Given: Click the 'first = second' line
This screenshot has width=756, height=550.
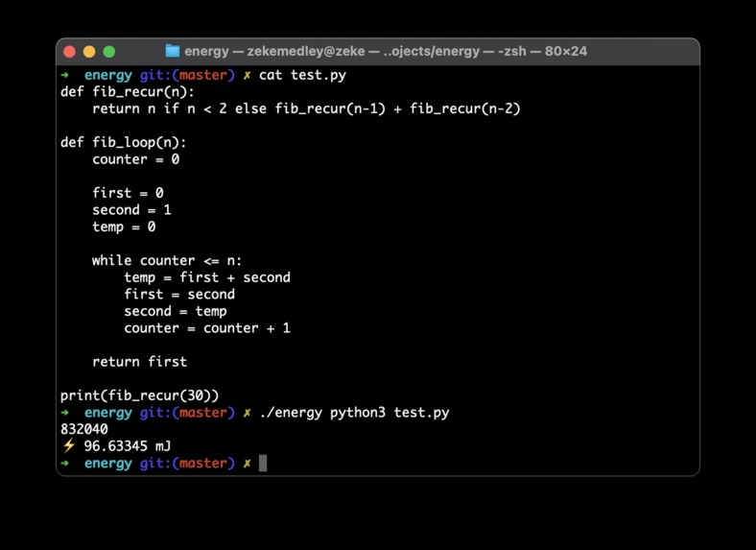Looking at the screenshot, I should point(179,295).
